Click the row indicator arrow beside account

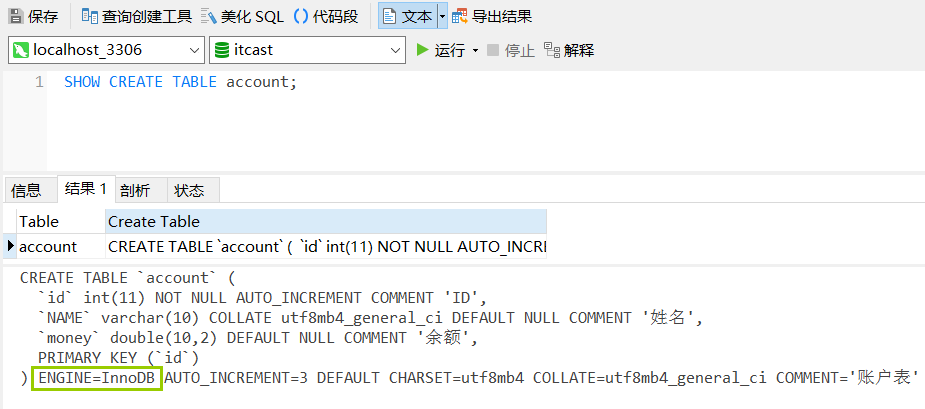click(10, 246)
